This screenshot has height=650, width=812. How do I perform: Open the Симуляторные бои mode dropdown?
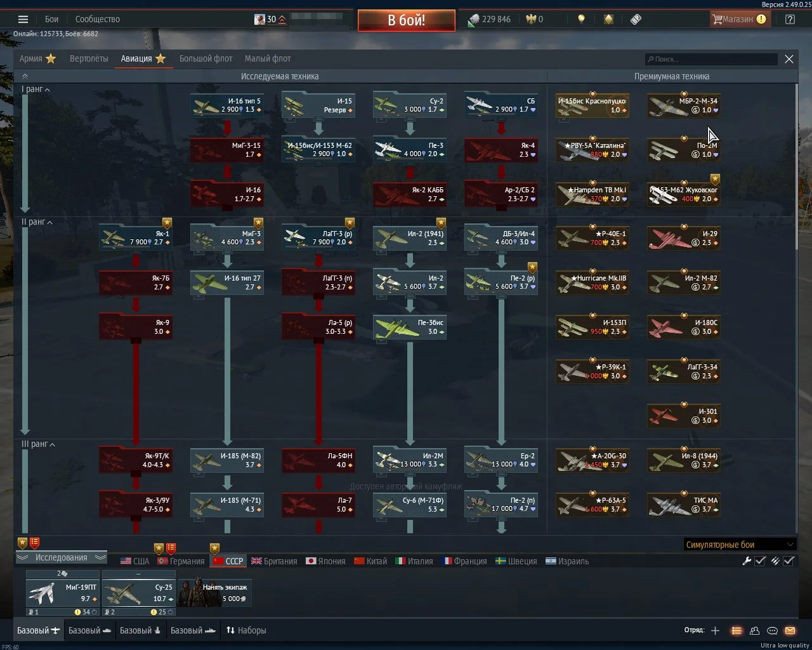click(740, 545)
